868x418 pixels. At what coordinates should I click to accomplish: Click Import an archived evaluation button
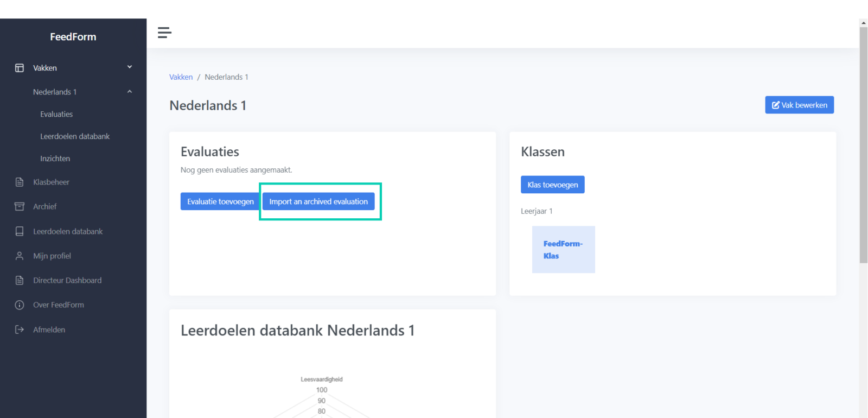click(318, 201)
